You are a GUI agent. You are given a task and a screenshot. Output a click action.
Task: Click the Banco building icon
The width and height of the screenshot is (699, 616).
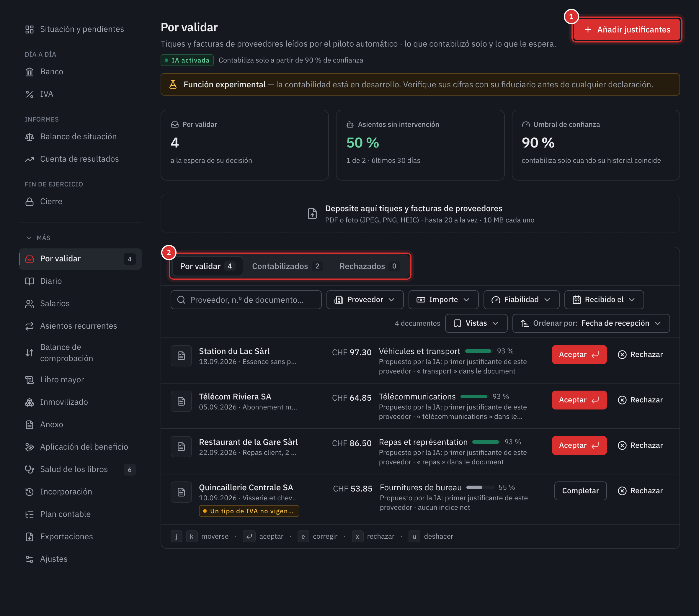tap(30, 72)
